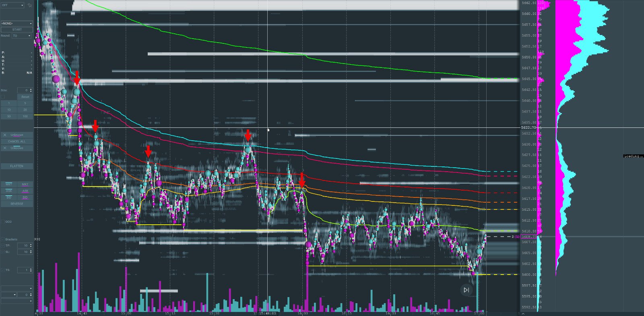
Task: Click the buy MKT button with cyan line
Action: pyautogui.click(x=9, y=185)
